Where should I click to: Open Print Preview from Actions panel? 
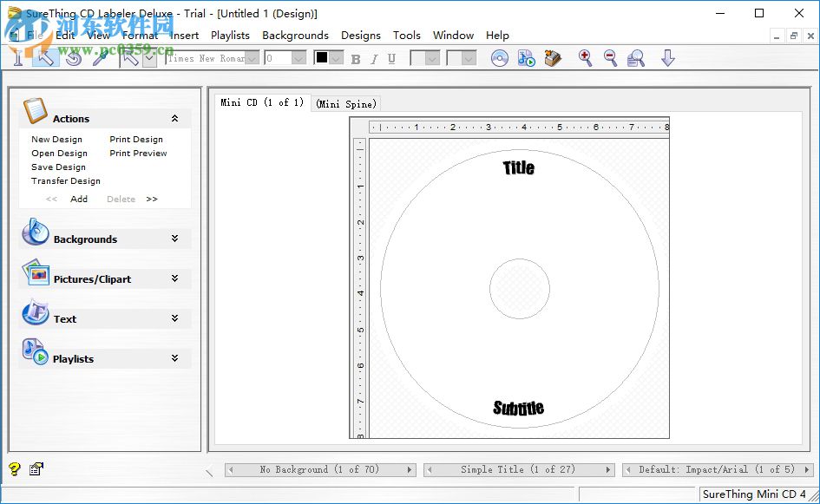click(138, 153)
